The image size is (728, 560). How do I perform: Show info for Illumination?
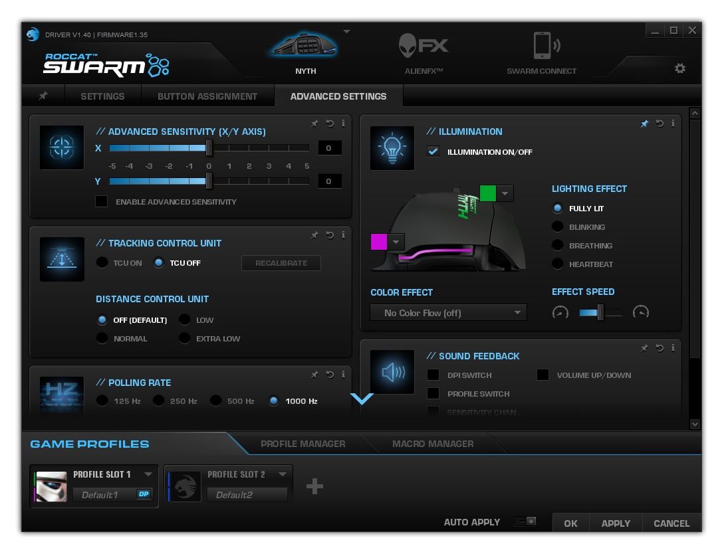tap(673, 123)
